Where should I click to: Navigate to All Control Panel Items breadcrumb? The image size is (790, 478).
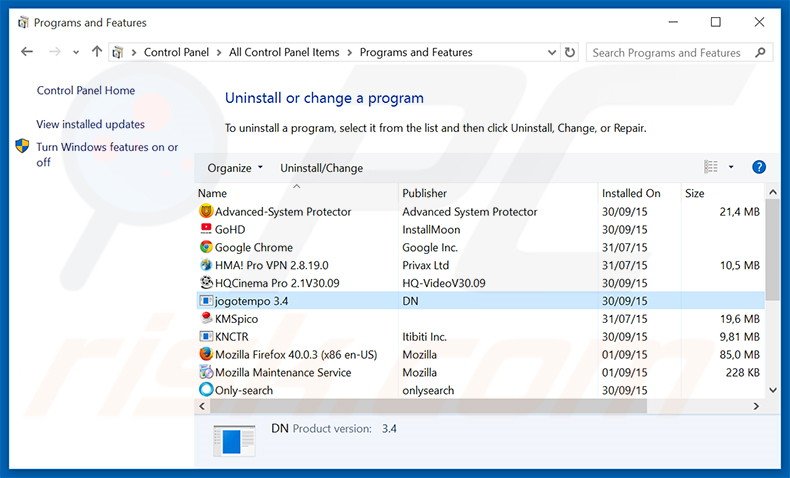coord(284,52)
